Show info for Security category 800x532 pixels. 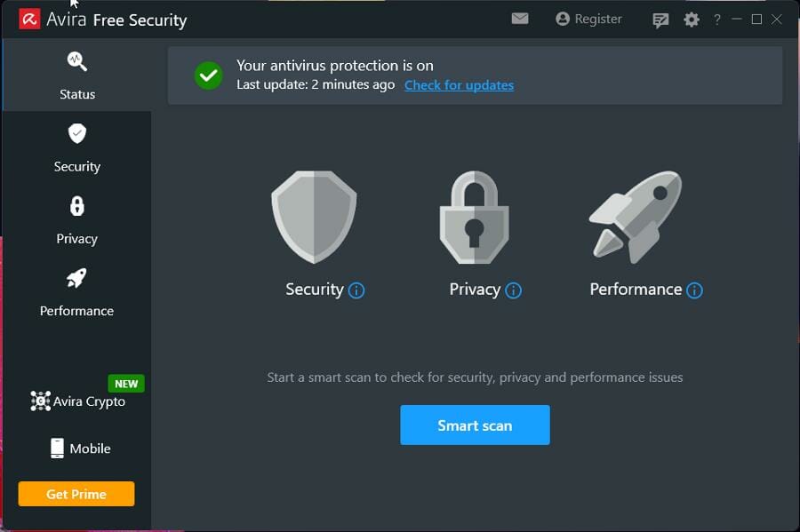[356, 290]
